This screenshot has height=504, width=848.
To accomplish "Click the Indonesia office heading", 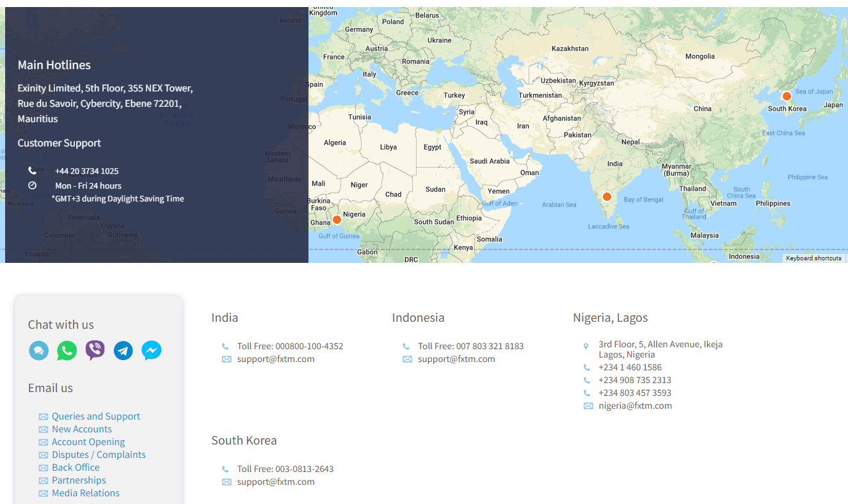I will coord(418,317).
